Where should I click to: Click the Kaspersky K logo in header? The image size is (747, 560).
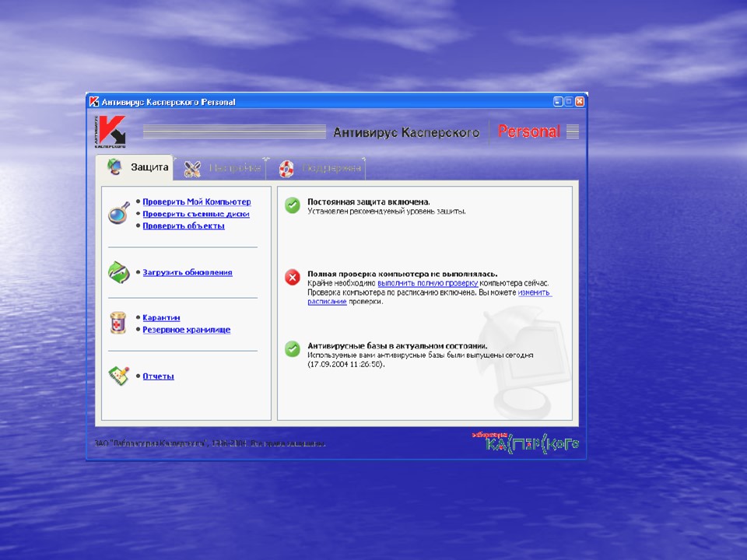(108, 131)
